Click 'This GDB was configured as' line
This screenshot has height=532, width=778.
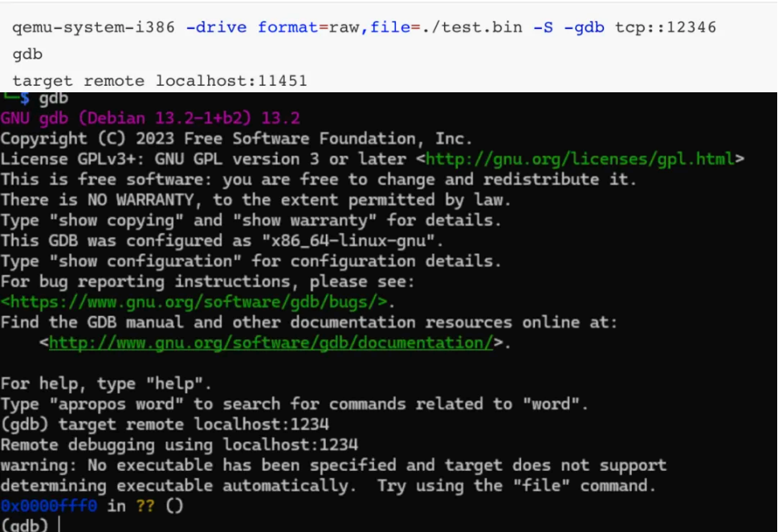pos(222,241)
